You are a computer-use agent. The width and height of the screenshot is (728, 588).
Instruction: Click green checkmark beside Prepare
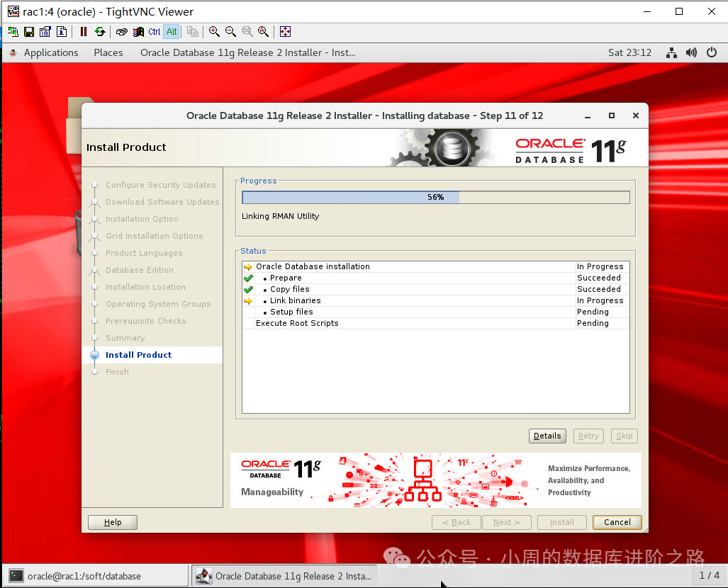248,278
